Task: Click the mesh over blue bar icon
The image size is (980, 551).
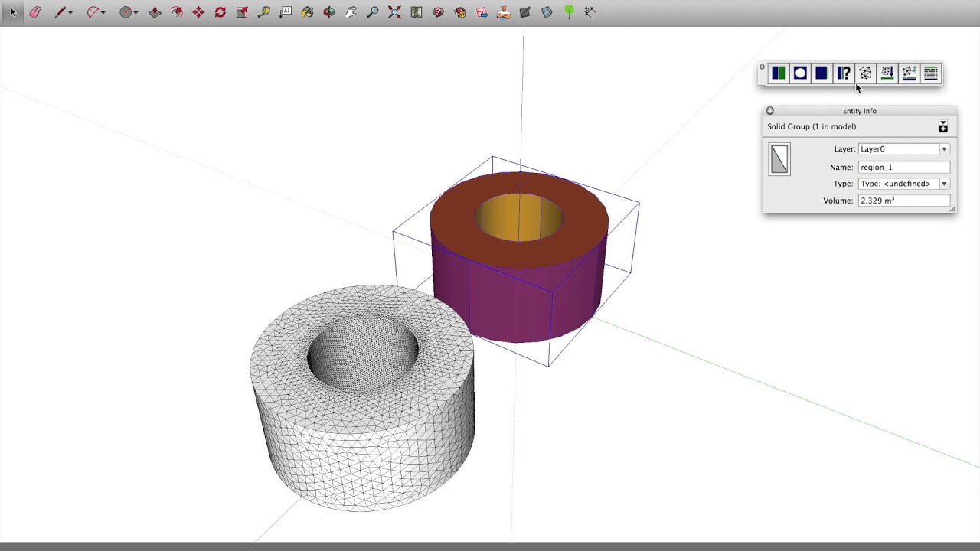Action: 909,73
